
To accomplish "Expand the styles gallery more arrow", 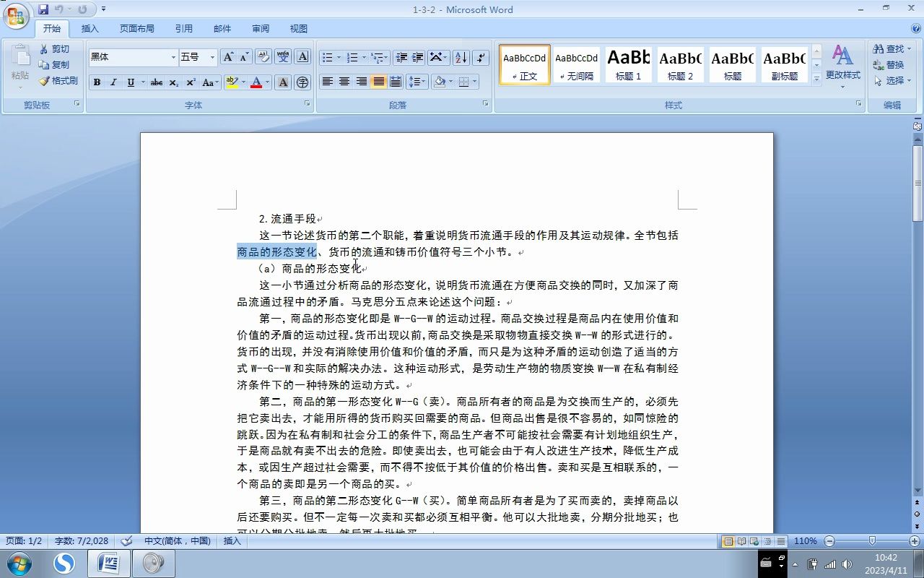I will point(816,79).
